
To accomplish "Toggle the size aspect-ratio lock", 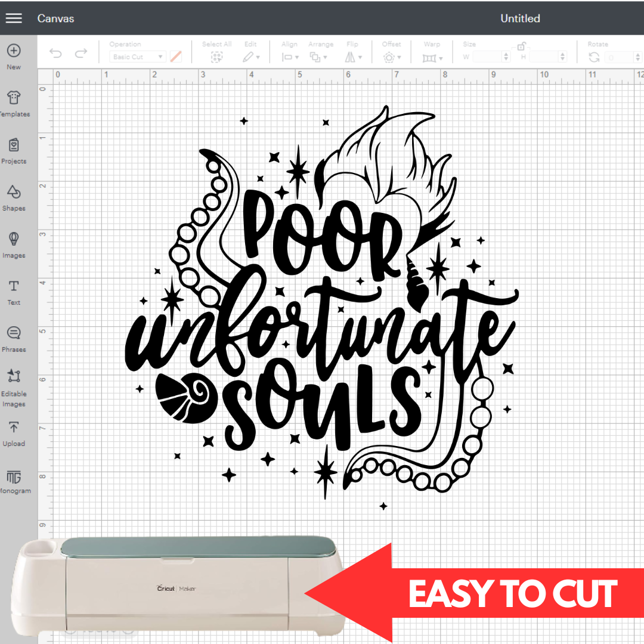I will click(521, 46).
